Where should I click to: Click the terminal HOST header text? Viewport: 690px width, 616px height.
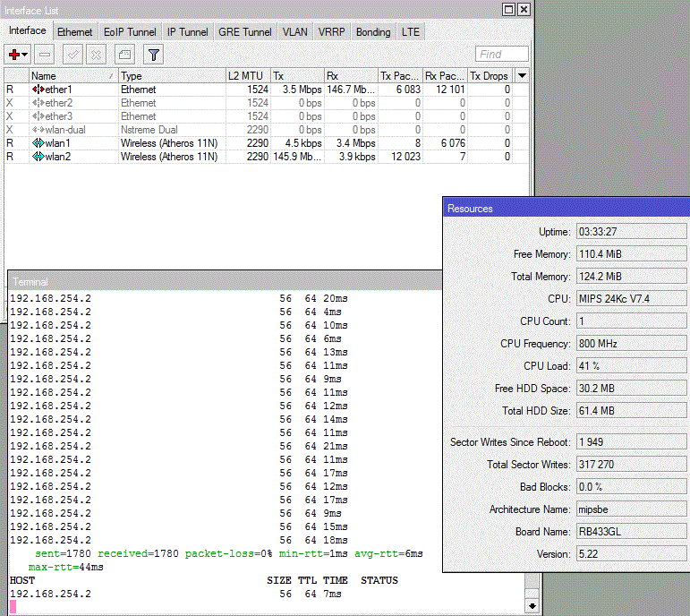coord(22,580)
